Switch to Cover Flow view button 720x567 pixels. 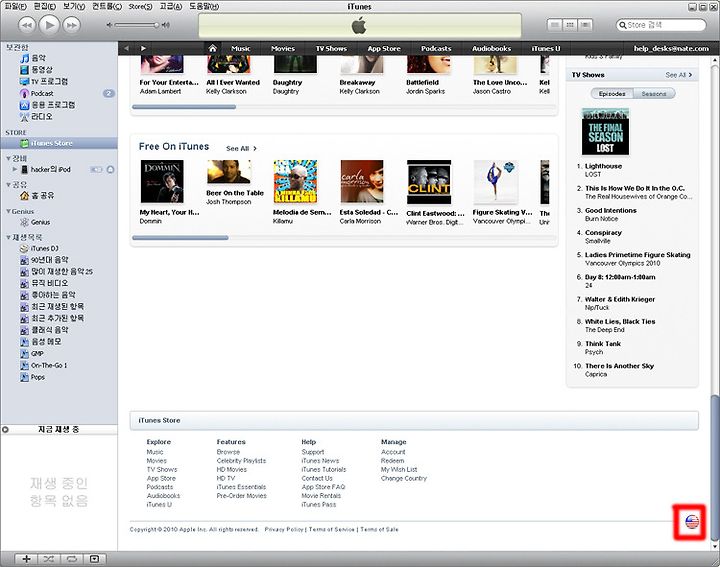585,25
